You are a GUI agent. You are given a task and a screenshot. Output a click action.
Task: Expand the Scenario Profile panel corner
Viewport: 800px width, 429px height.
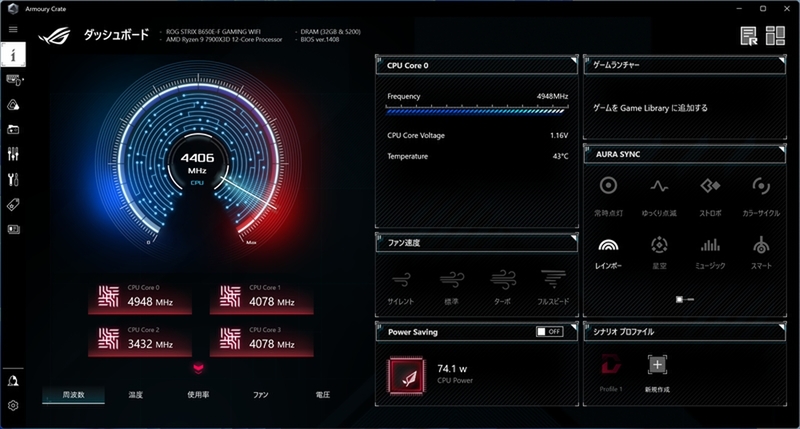coord(782,327)
